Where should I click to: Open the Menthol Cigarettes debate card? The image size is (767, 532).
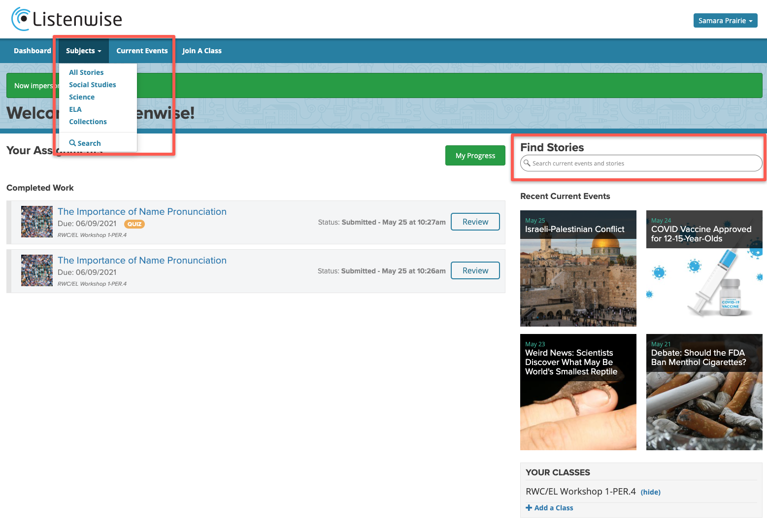(704, 392)
